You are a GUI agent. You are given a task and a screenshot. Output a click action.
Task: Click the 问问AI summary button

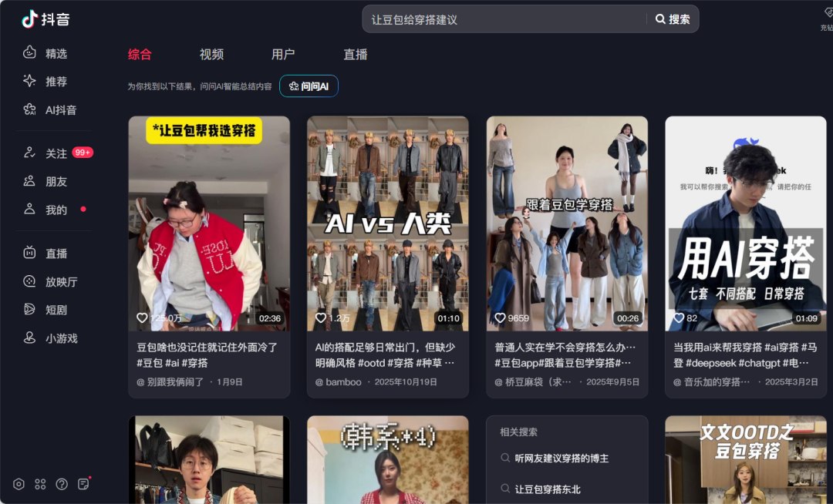coord(309,86)
